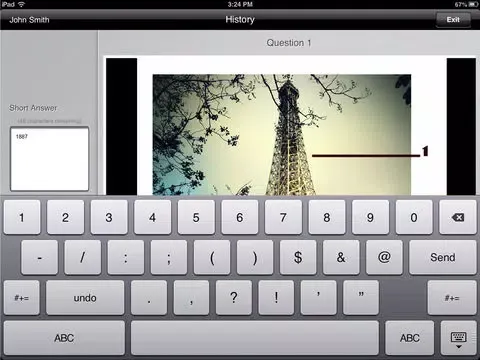Tap the Short Answer label
Screen dimensions: 480x360
(33, 108)
